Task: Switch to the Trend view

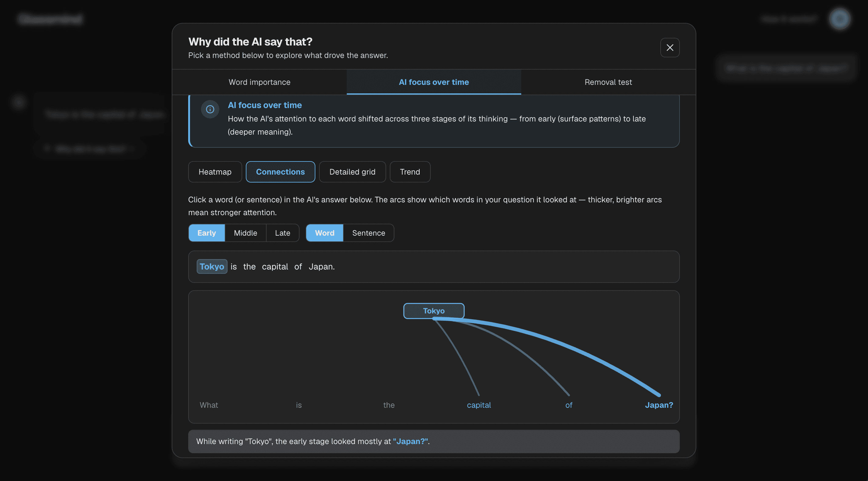Action: click(410, 172)
